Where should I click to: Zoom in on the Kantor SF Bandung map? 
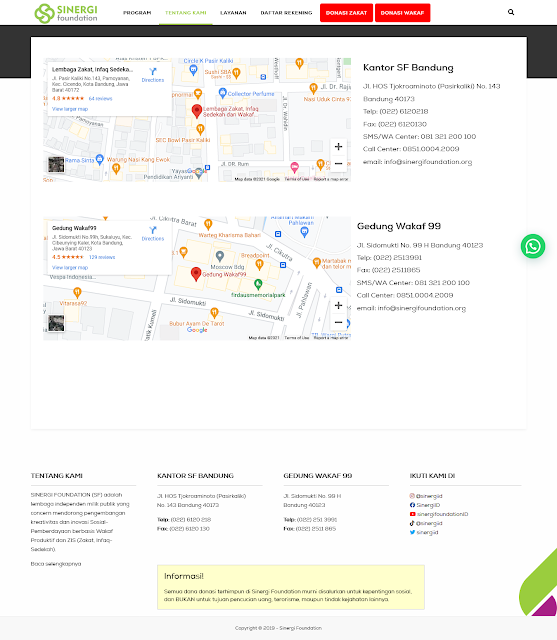(x=338, y=147)
